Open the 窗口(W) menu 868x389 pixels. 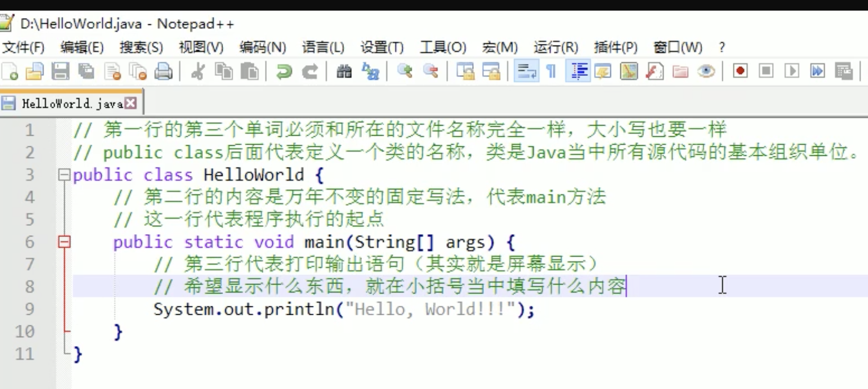(678, 47)
